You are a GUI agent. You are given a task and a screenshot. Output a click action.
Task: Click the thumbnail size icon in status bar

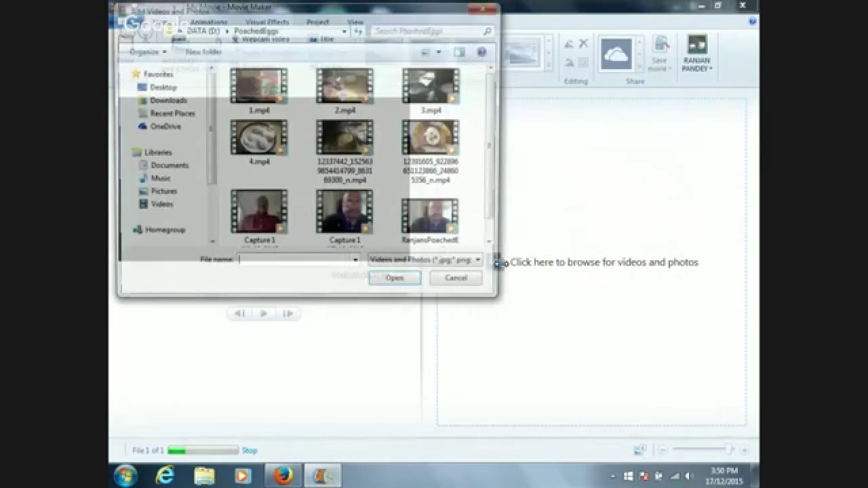point(639,450)
